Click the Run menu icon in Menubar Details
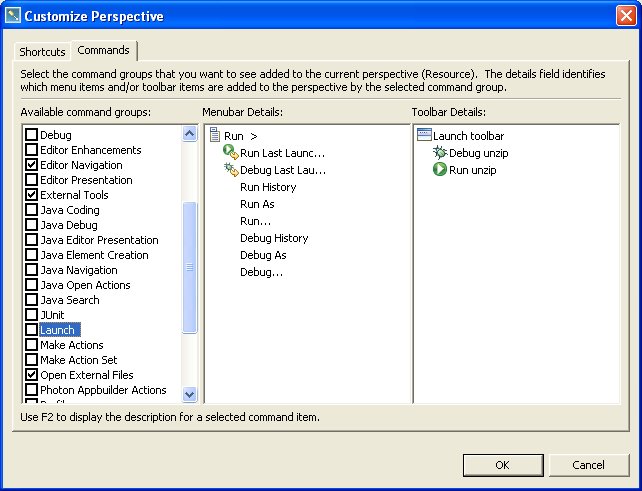The image size is (642, 491). click(x=214, y=136)
